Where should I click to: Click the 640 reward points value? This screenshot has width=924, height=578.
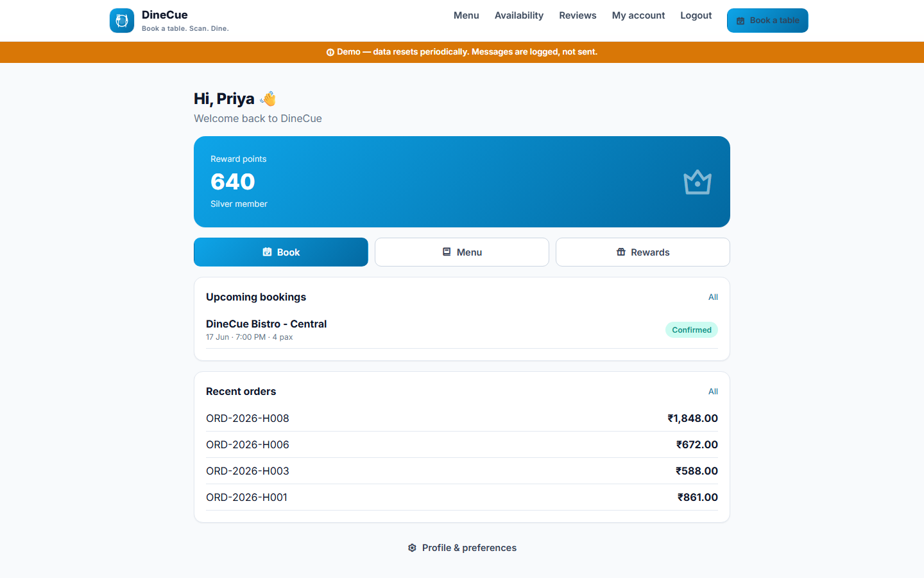(233, 182)
